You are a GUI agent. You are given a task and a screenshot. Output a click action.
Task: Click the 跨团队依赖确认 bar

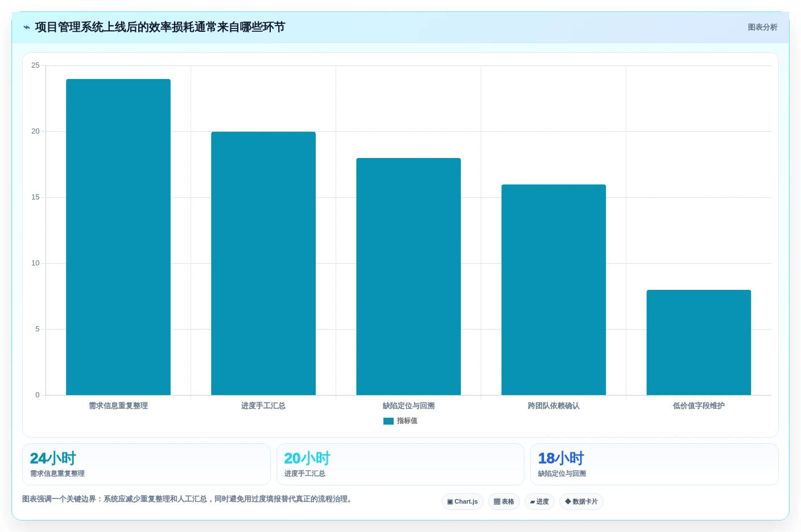point(554,290)
